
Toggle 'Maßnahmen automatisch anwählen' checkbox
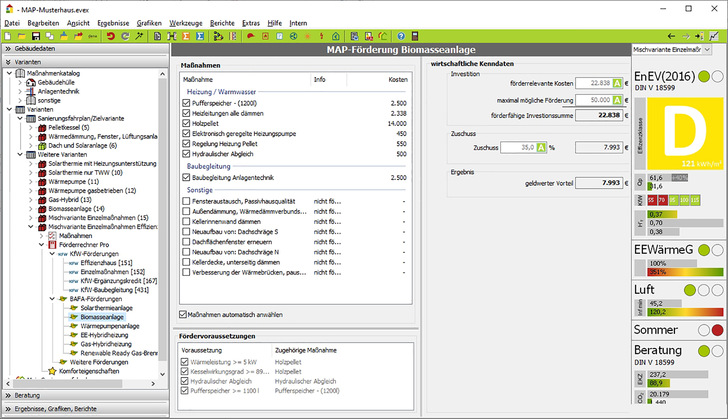point(182,314)
